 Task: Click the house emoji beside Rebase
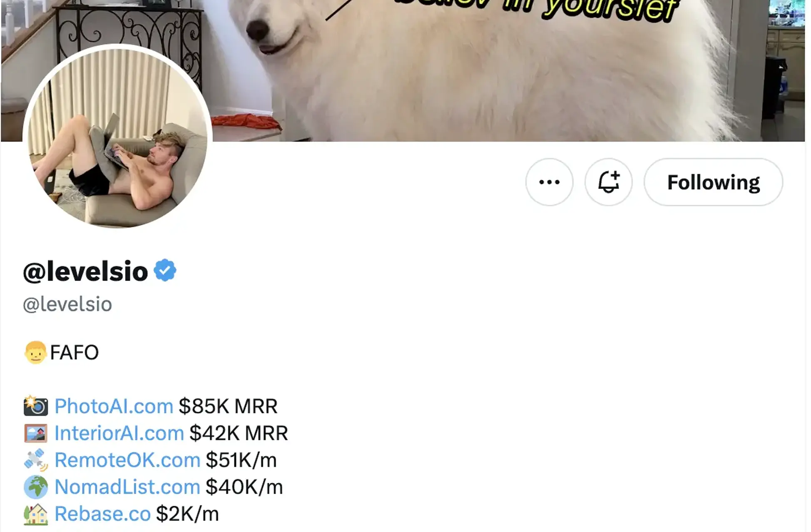(36, 514)
